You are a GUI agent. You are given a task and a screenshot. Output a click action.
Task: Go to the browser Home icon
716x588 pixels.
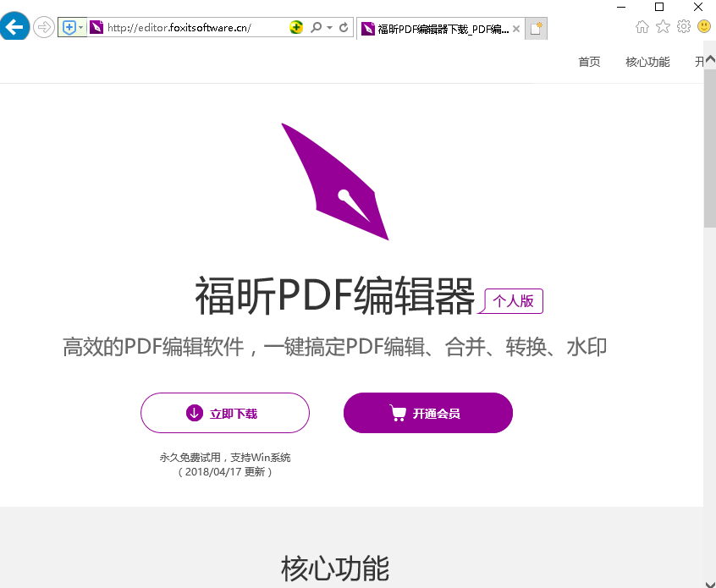[x=642, y=27]
